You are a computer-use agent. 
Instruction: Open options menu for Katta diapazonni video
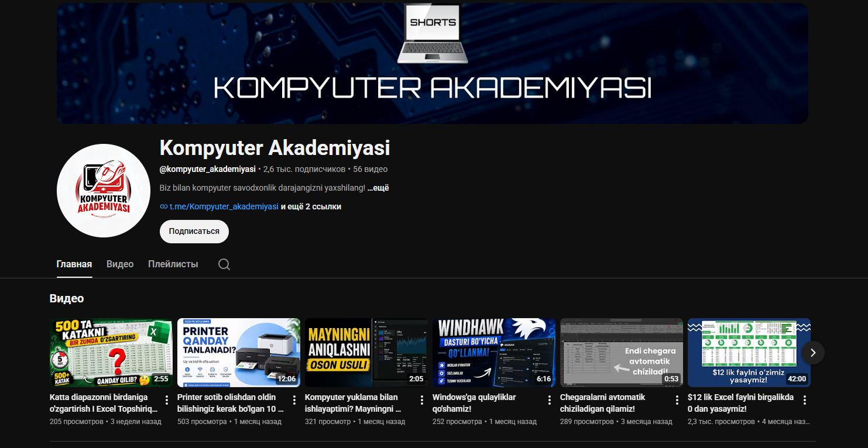[167, 400]
